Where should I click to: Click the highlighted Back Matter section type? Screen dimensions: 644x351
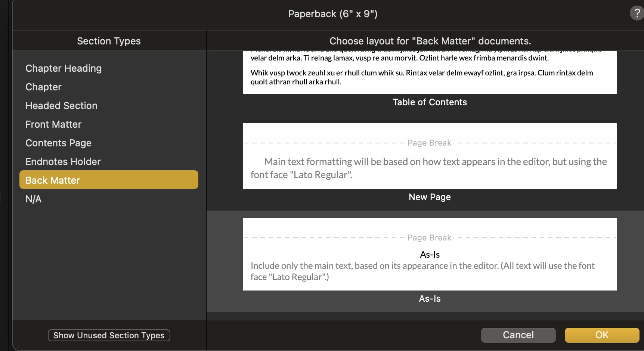[x=108, y=180]
